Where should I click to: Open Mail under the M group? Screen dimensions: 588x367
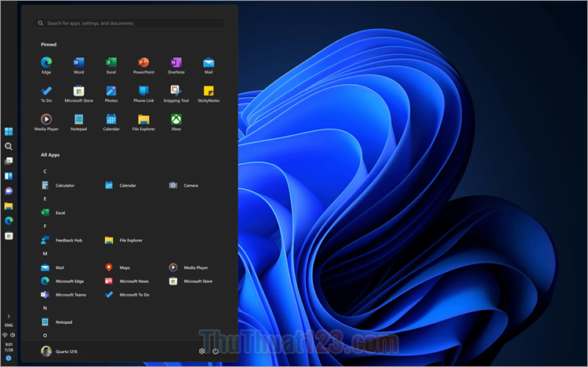53,267
